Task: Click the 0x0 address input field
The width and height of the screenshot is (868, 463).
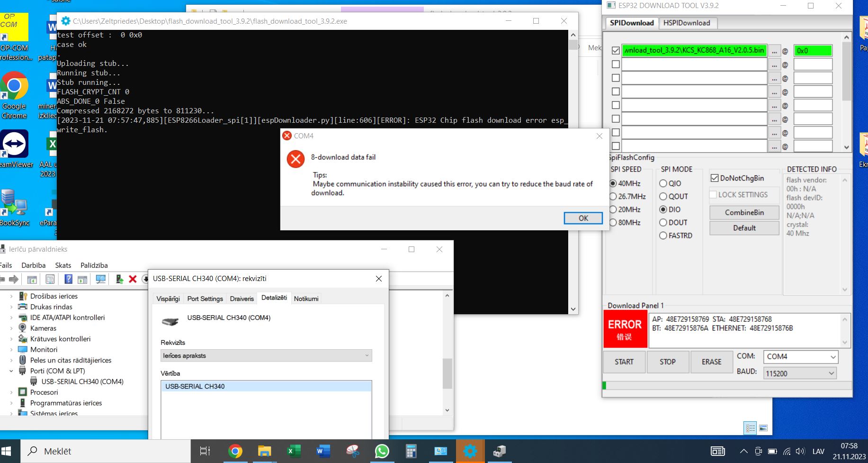Action: click(x=813, y=51)
